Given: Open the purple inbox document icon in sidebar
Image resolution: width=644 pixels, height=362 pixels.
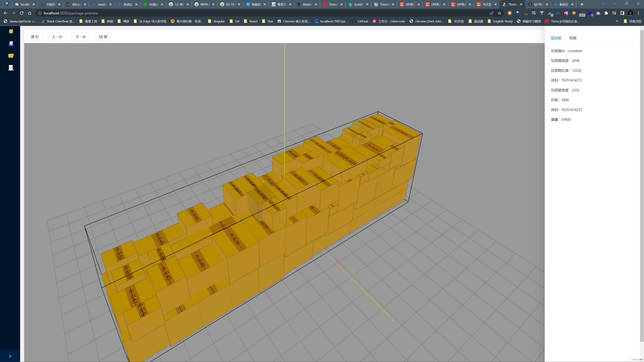Looking at the screenshot, I should click(x=11, y=43).
